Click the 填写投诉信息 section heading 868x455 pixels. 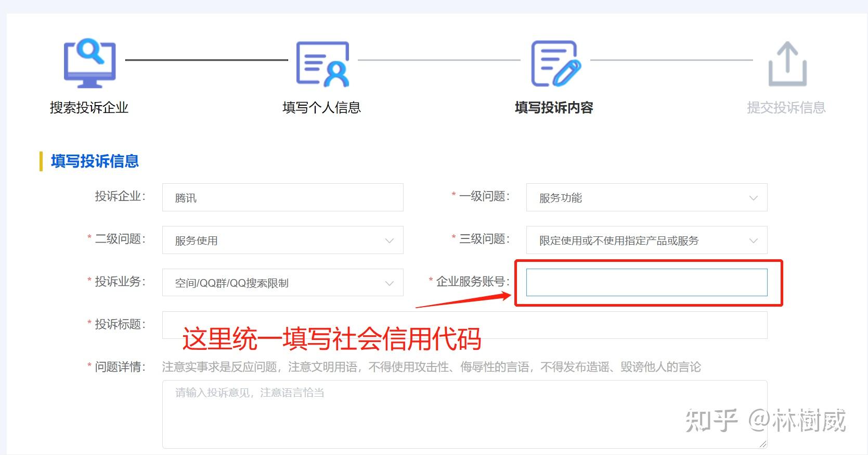coord(95,161)
